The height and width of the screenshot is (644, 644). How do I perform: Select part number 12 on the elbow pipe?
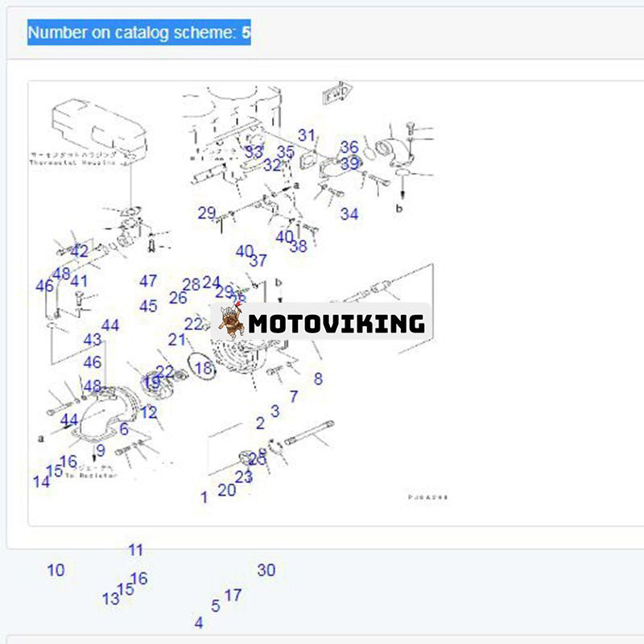pyautogui.click(x=149, y=412)
